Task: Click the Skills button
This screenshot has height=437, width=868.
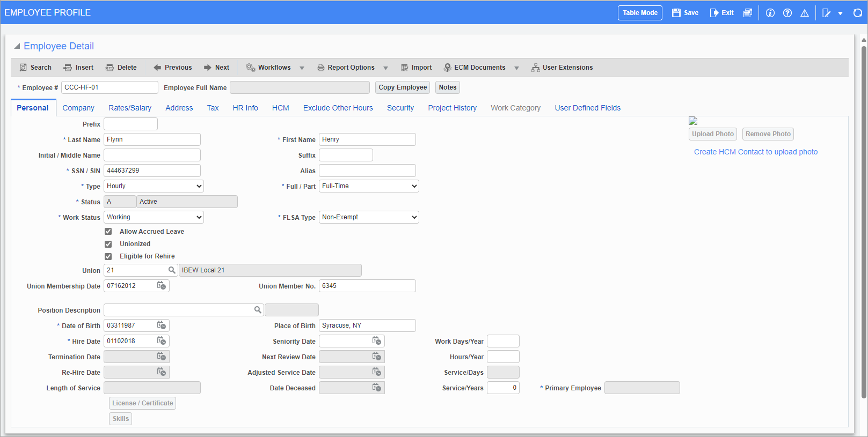Action: tap(121, 419)
